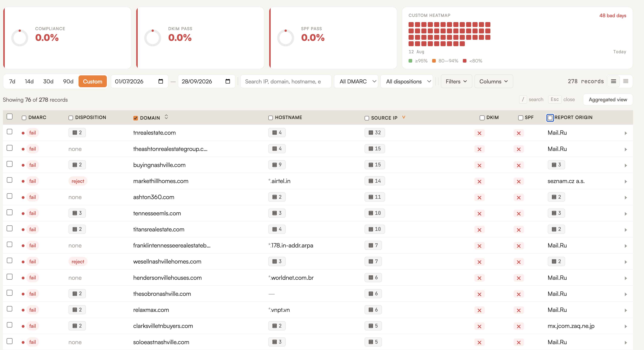This screenshot has height=350, width=644.
Task: Click fail badge for thesobronashville.com
Action: pyautogui.click(x=33, y=294)
